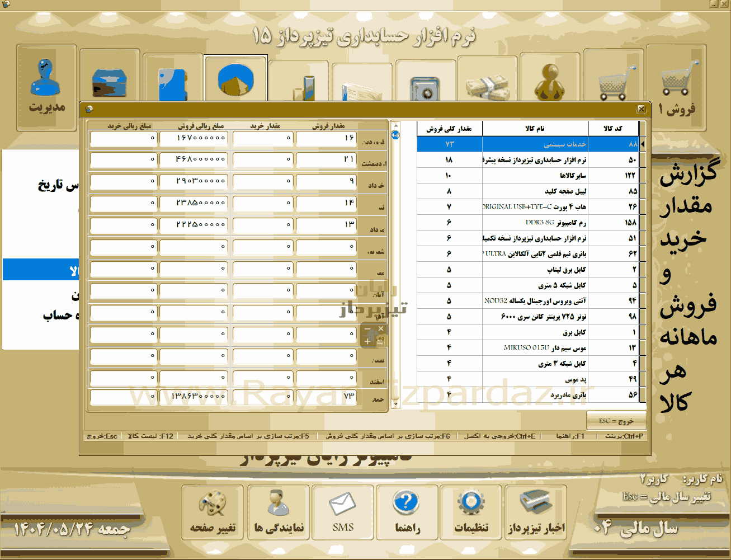This screenshot has width=731, height=560.
Task: Click the SMS envelope icon
Action: click(342, 512)
